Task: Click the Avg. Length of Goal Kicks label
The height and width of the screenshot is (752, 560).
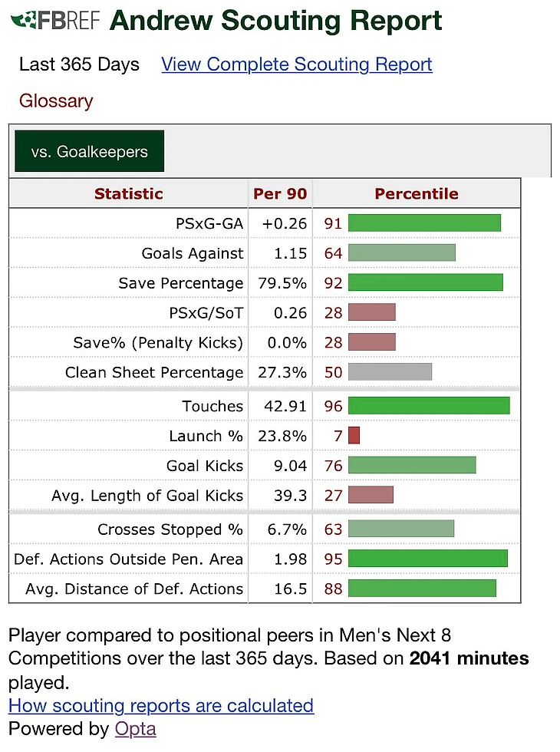Action: pos(147,496)
